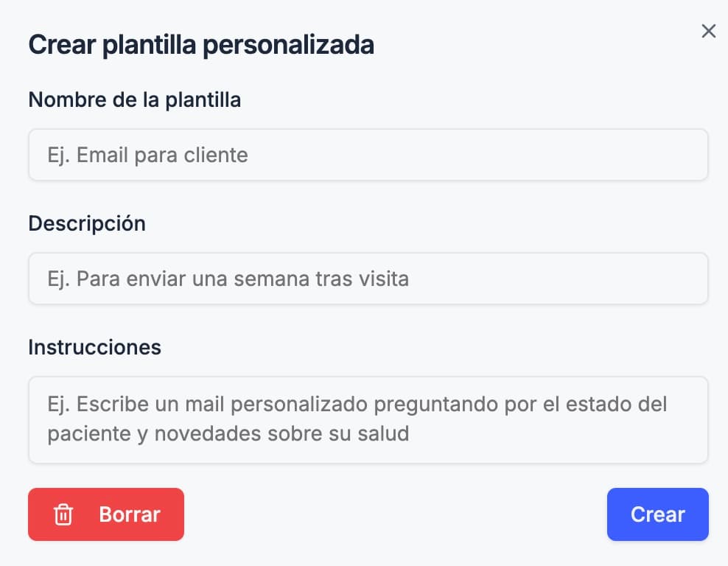Delete the template using the bin icon
Image resolution: width=728 pixels, height=566 pixels.
[63, 514]
